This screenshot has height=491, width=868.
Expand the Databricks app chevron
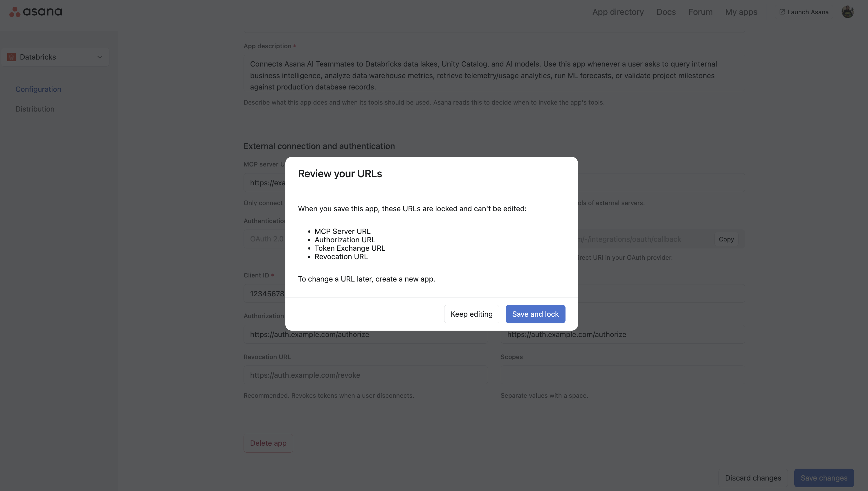(x=100, y=57)
